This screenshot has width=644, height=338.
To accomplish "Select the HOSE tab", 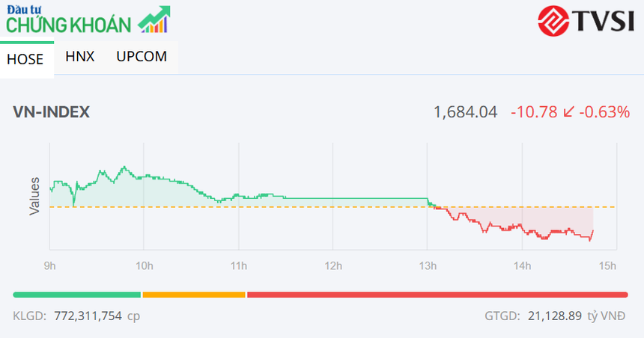I will pos(25,59).
